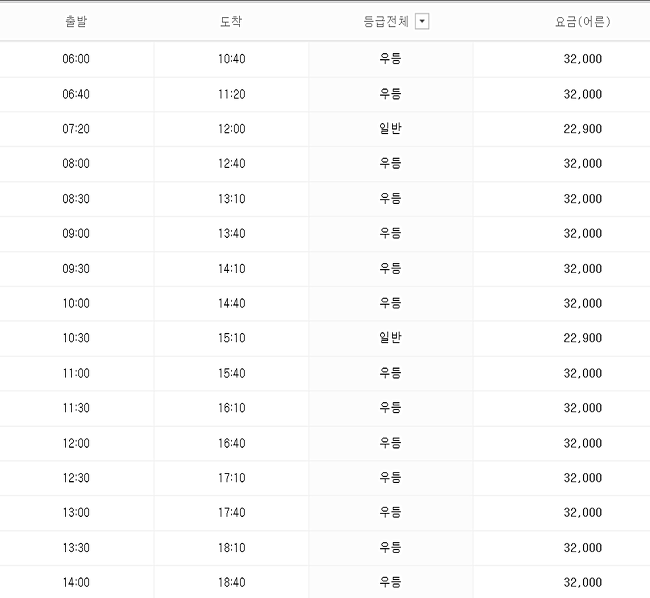
Task: Click the 등급전체 column header text
Action: click(x=386, y=21)
